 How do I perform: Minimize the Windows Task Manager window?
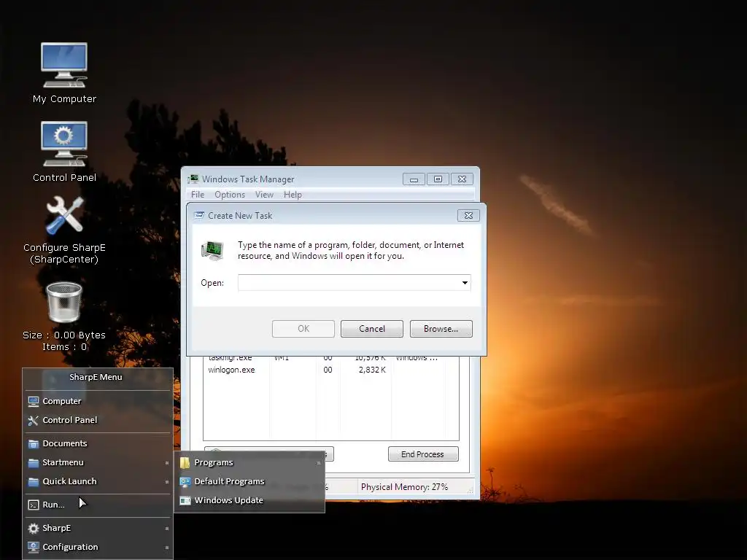coord(414,179)
